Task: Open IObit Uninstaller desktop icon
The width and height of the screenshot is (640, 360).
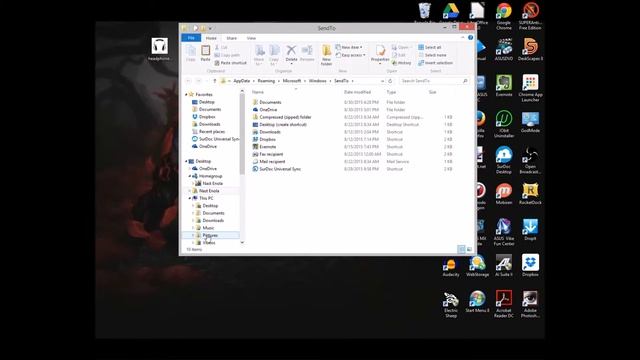Action: pos(504,124)
